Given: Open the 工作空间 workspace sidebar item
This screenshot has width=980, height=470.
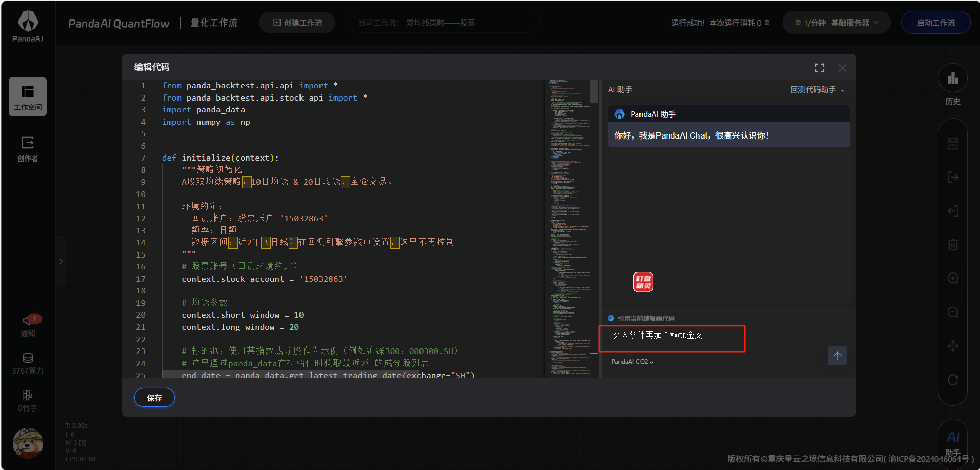Looking at the screenshot, I should (x=28, y=97).
